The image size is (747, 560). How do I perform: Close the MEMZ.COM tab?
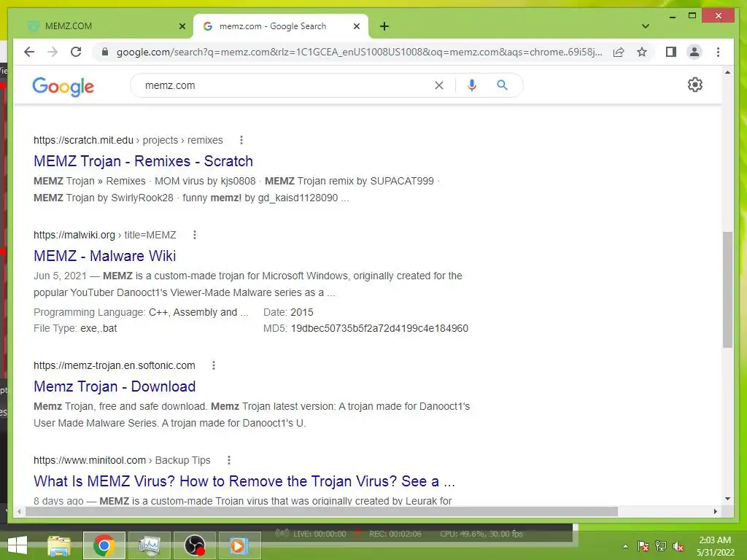182,26
